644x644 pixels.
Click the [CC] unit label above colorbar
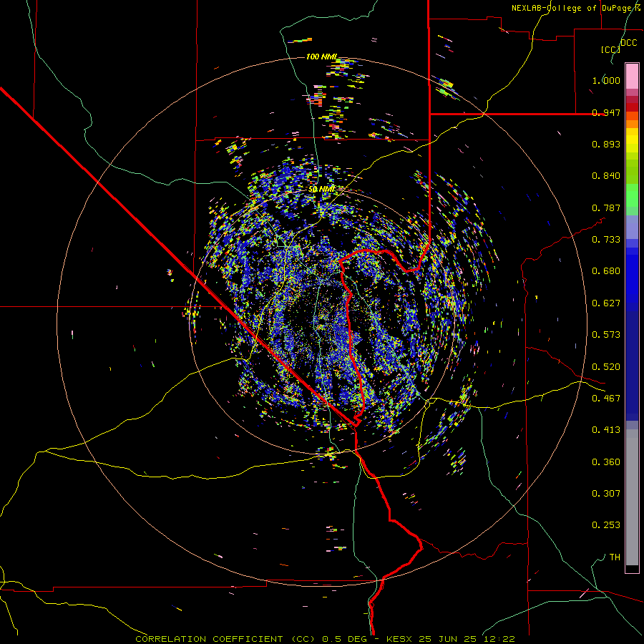610,49
